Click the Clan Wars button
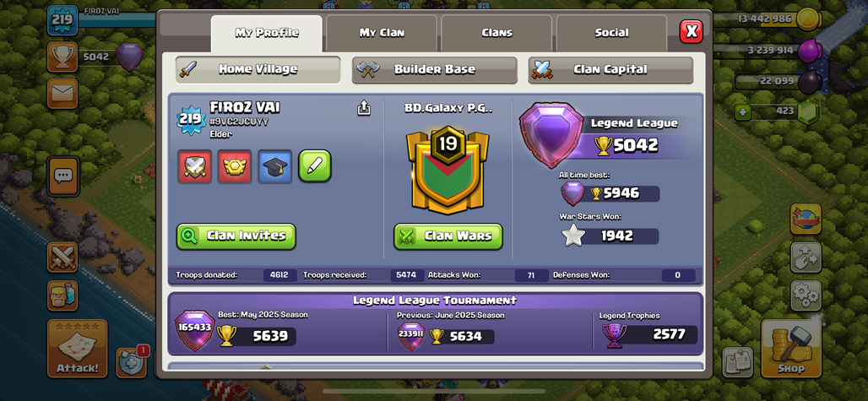Screen dimensions: 868x401 coord(448,236)
